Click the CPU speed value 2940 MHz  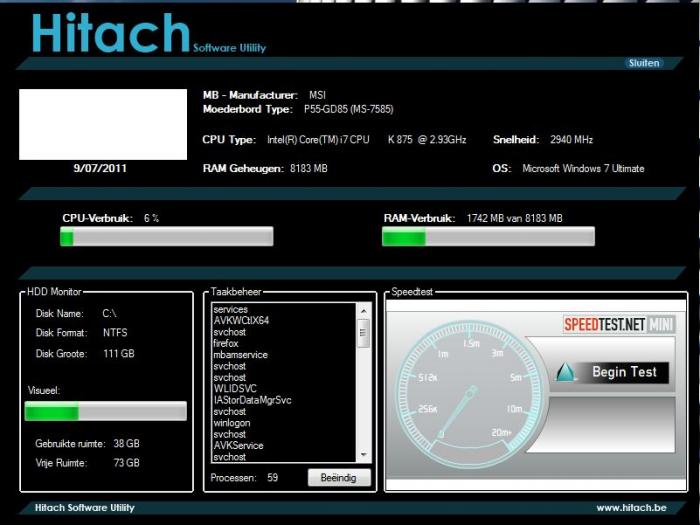coord(571,140)
